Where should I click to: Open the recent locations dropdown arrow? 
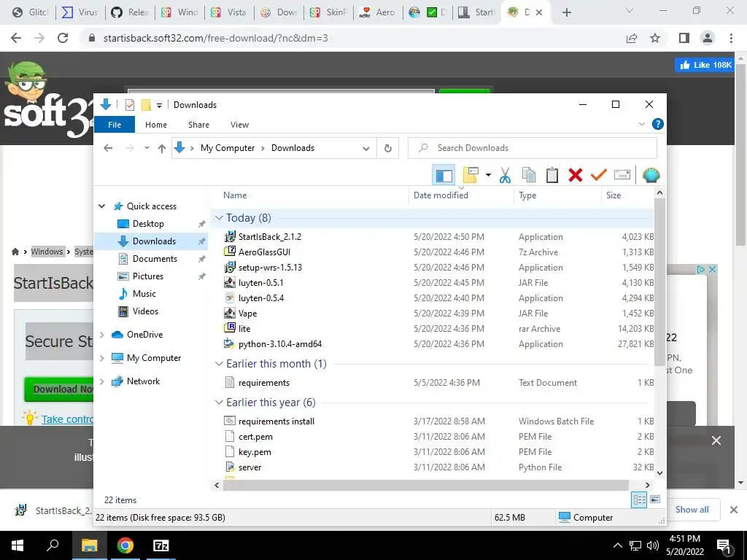147,148
